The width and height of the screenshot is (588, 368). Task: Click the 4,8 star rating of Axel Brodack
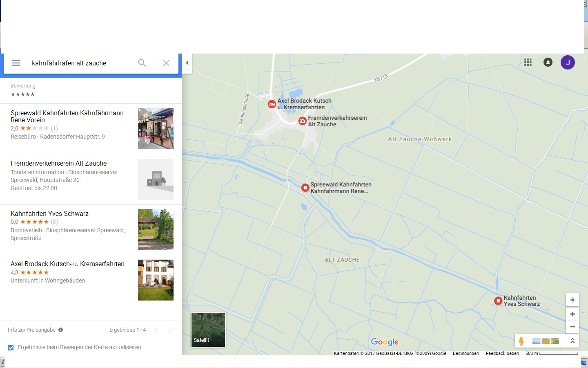29,272
